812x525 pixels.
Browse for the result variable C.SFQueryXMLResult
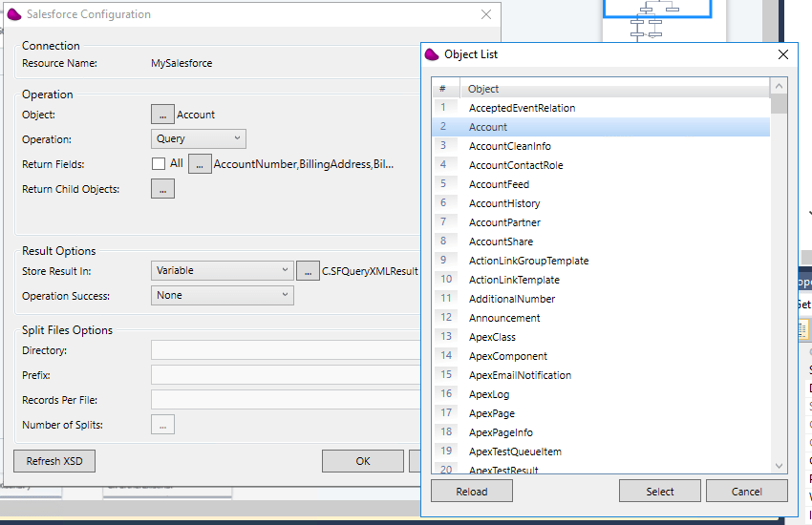point(308,271)
